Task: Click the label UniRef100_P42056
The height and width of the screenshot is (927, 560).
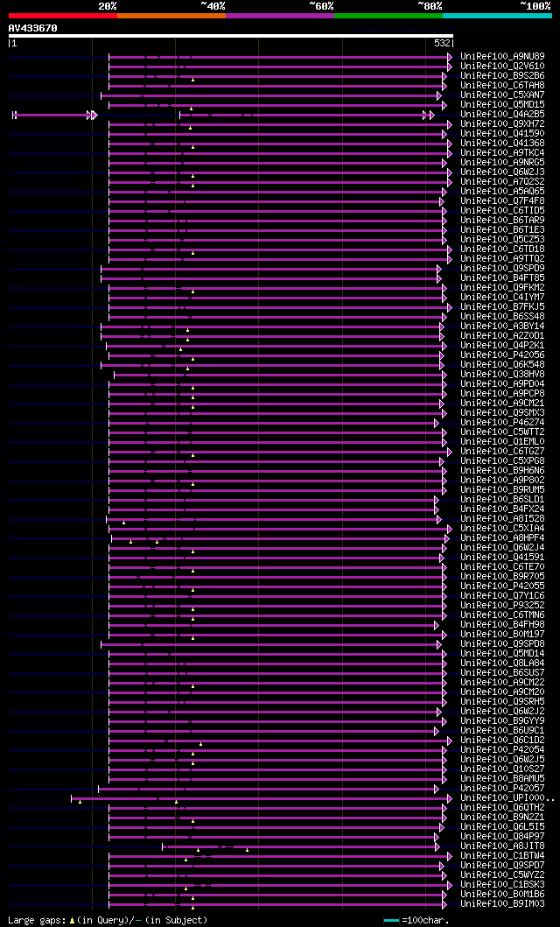Action: pos(503,355)
